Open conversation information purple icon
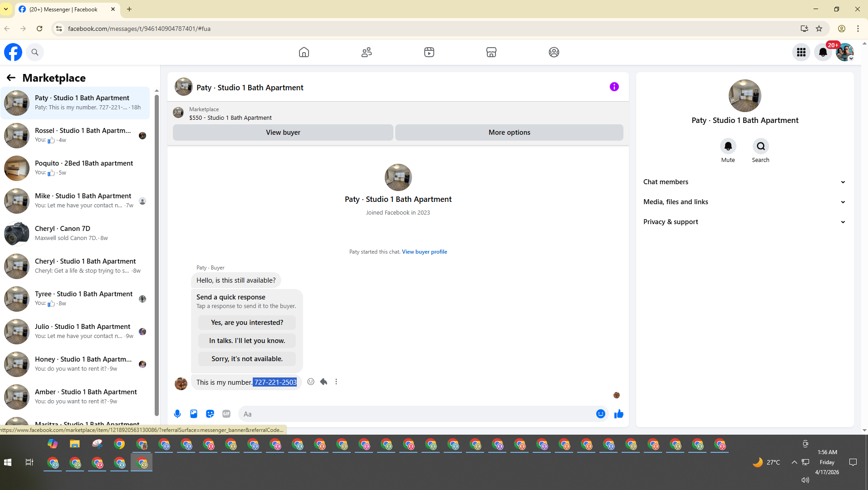 click(614, 87)
